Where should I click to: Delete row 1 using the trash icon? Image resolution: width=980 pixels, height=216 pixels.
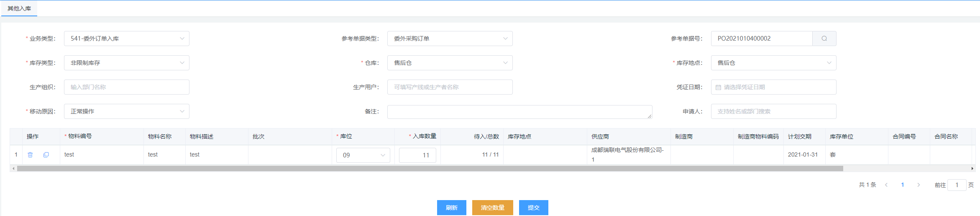pyautogui.click(x=30, y=155)
